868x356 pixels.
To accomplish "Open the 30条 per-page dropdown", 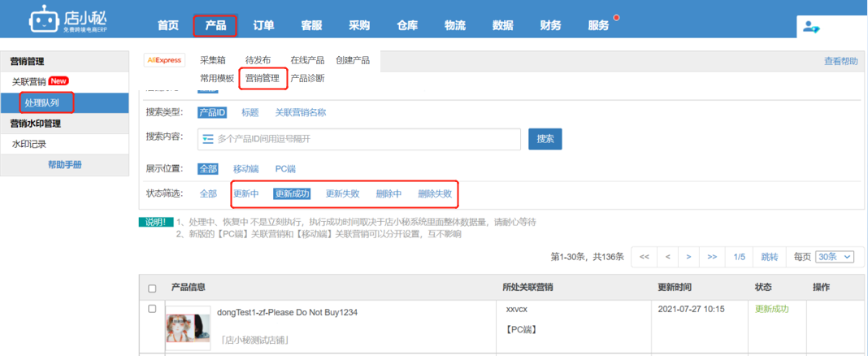I will tap(835, 257).
